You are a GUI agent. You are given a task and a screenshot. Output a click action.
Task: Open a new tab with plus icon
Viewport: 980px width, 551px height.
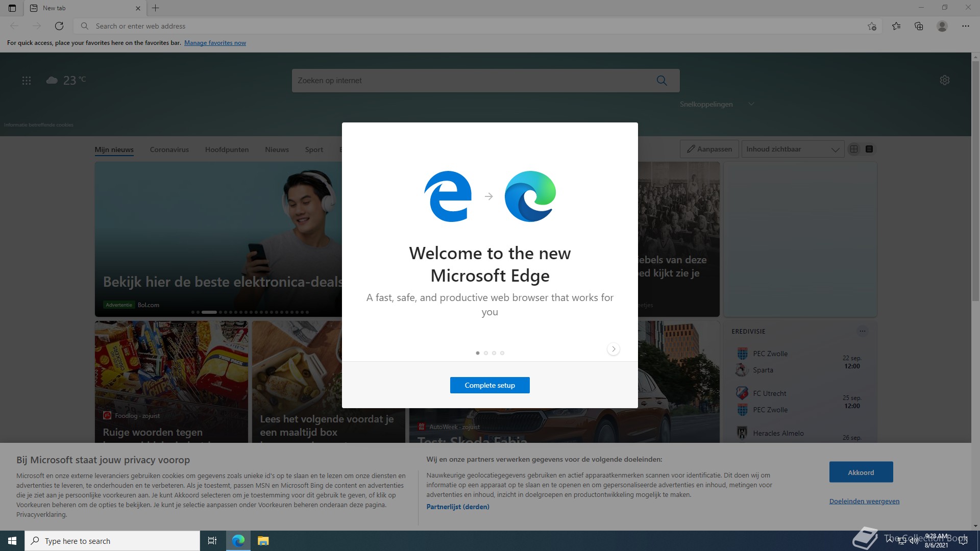click(x=156, y=8)
